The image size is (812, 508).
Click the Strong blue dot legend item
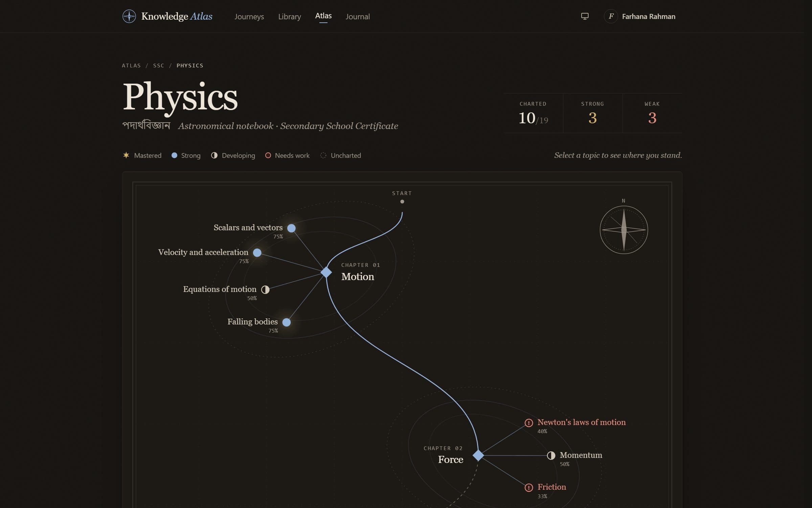pyautogui.click(x=186, y=155)
